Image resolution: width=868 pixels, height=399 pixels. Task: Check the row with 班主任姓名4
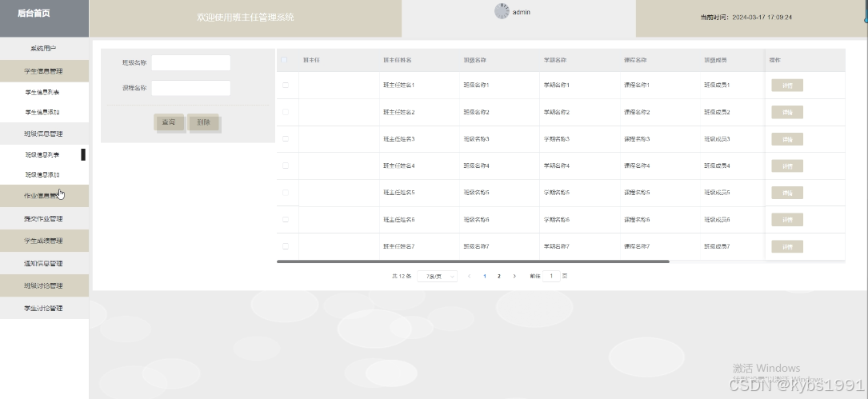[286, 166]
